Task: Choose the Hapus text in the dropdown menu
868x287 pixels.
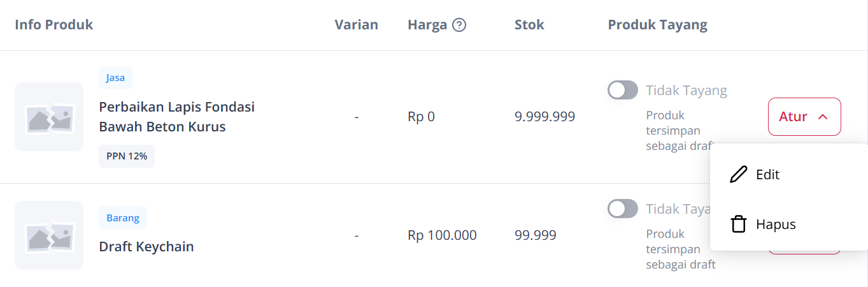Action: click(x=776, y=224)
